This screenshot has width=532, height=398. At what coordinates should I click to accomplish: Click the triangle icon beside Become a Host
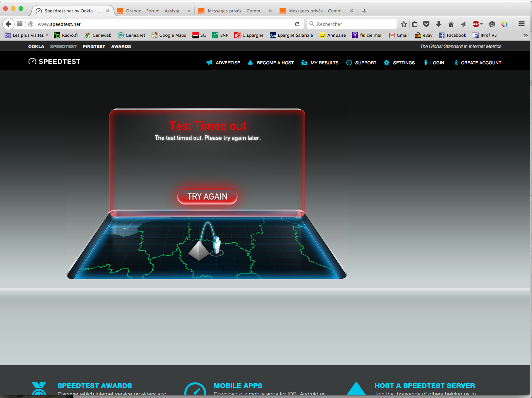pyautogui.click(x=250, y=62)
